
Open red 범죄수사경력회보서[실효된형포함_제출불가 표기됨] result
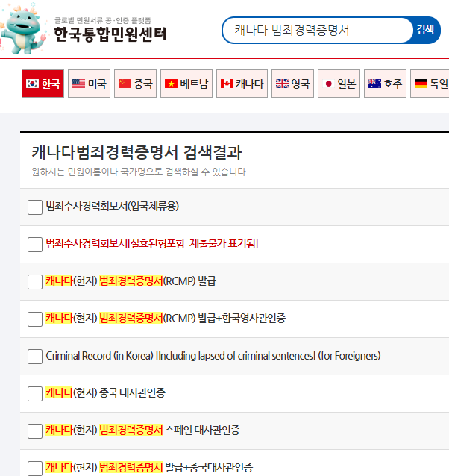point(151,244)
